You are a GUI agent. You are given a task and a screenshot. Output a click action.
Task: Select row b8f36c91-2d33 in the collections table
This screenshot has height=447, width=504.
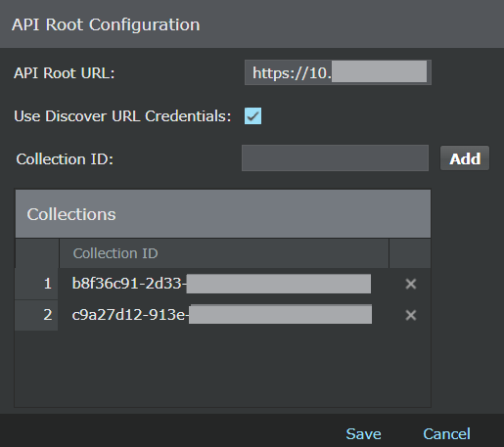[223, 284]
